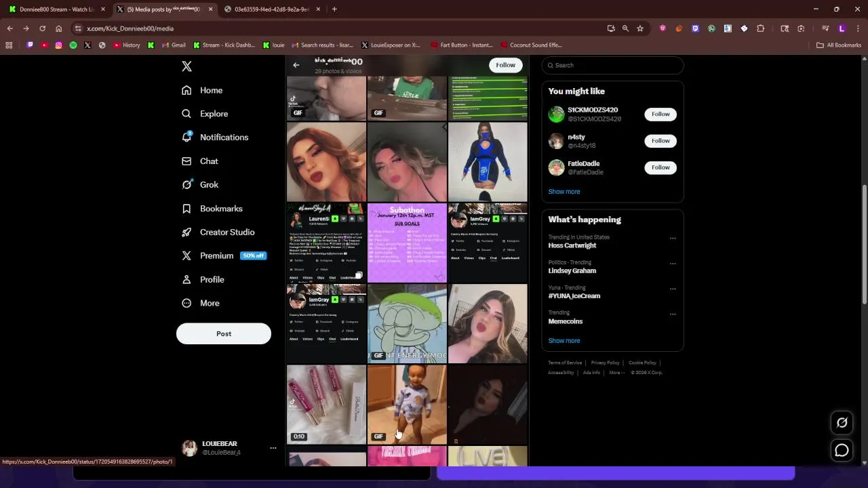
Task: Show more suggested accounts
Action: pos(564,192)
